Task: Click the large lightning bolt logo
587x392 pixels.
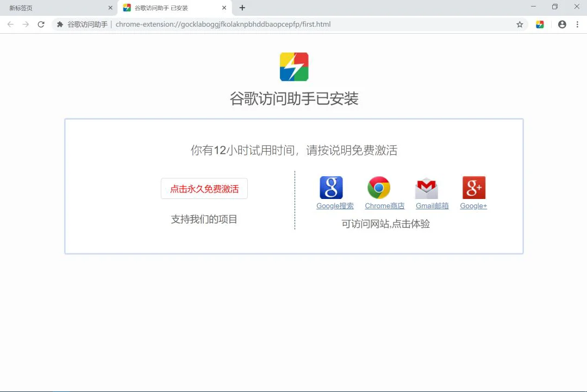Action: tap(294, 67)
